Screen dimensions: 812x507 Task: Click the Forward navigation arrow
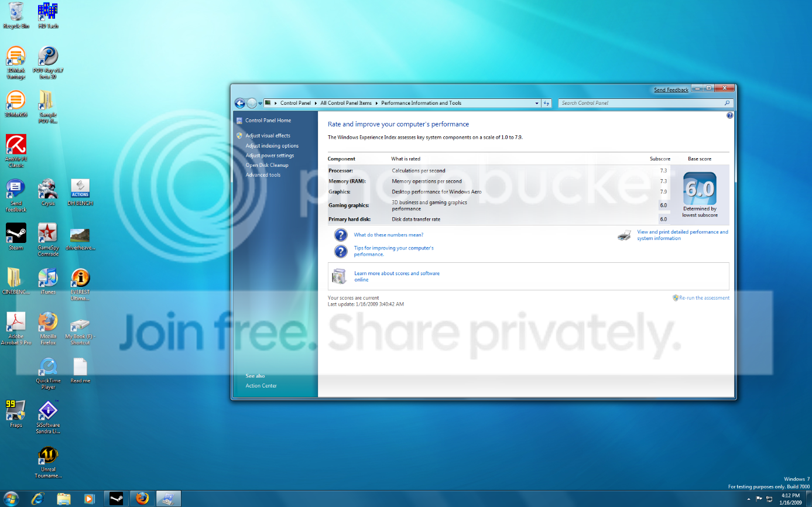coord(252,103)
